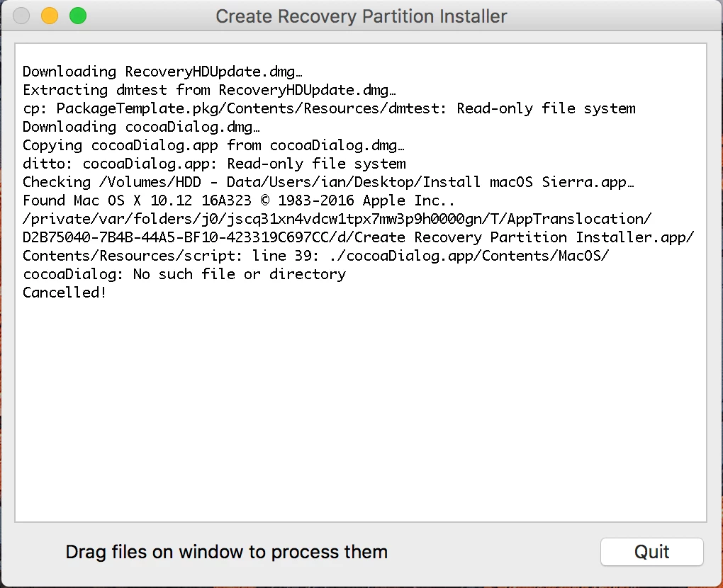Click the 'Checking /Volumes/HDD - Data' log line
723x588 pixels.
[x=329, y=182]
